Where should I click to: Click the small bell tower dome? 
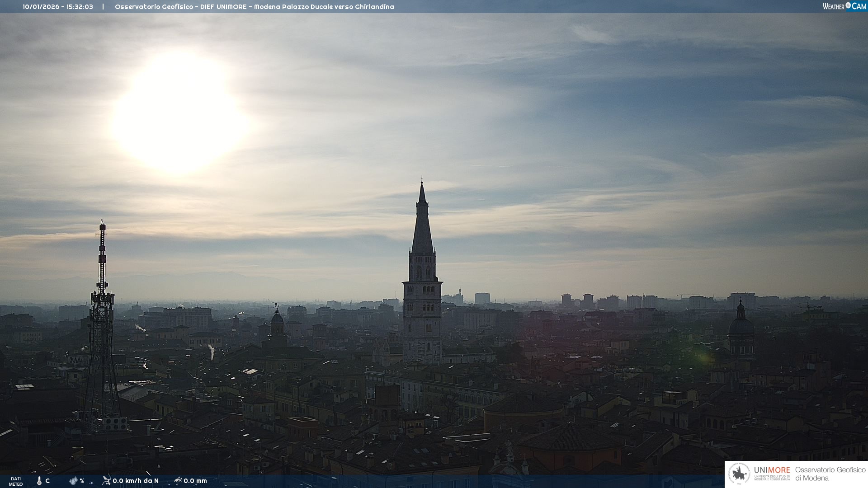[277, 319]
